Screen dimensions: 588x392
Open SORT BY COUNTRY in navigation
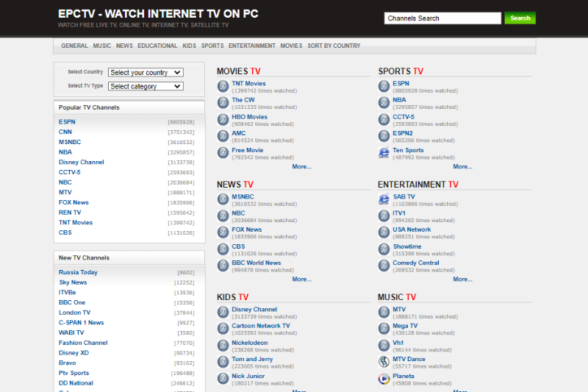[x=334, y=46]
